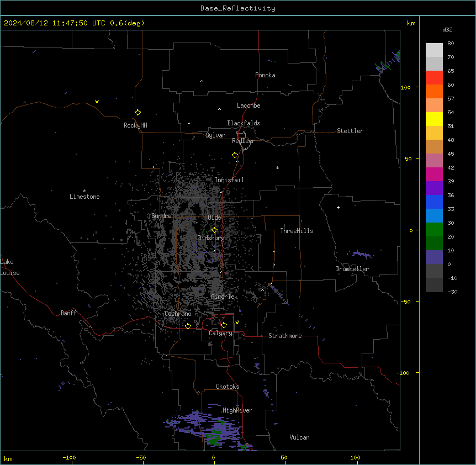The image size is (476, 465).
Task: Click the dBZ legend heading
Action: (447, 29)
